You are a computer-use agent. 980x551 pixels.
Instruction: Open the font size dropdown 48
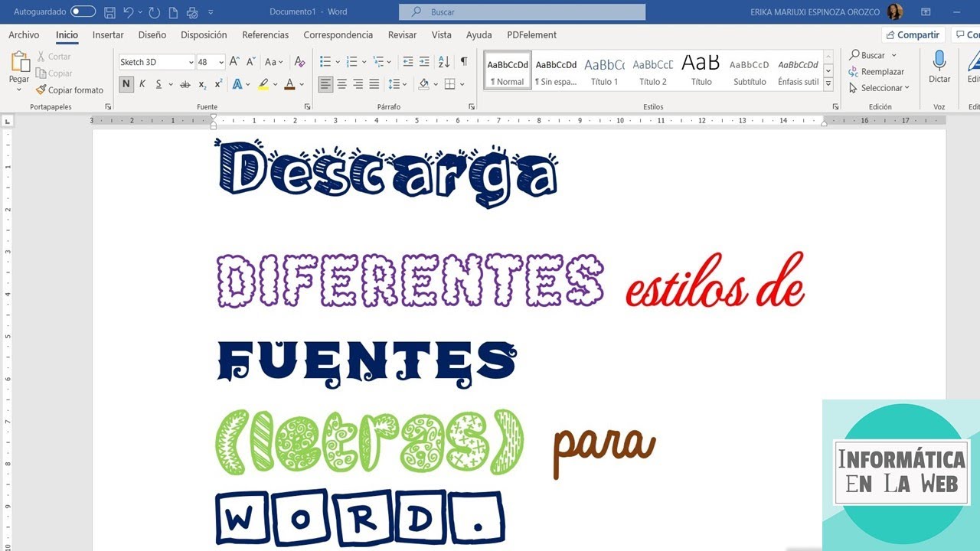221,62
